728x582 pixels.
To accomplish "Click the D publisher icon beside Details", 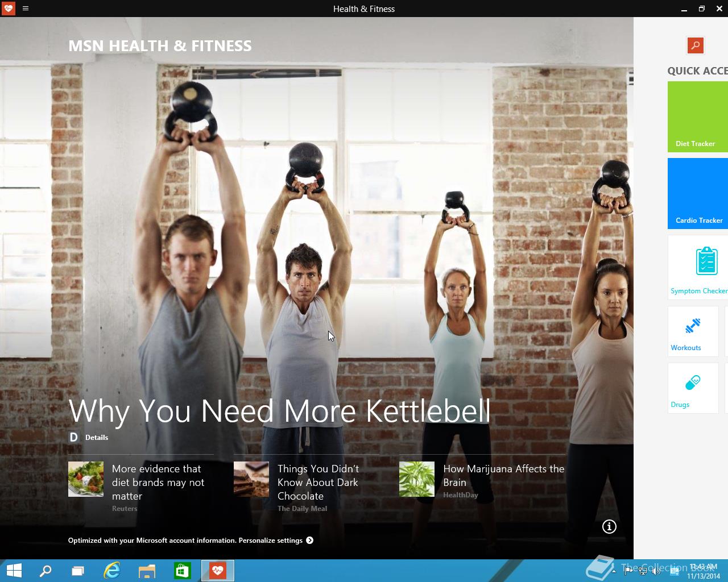I will point(73,437).
